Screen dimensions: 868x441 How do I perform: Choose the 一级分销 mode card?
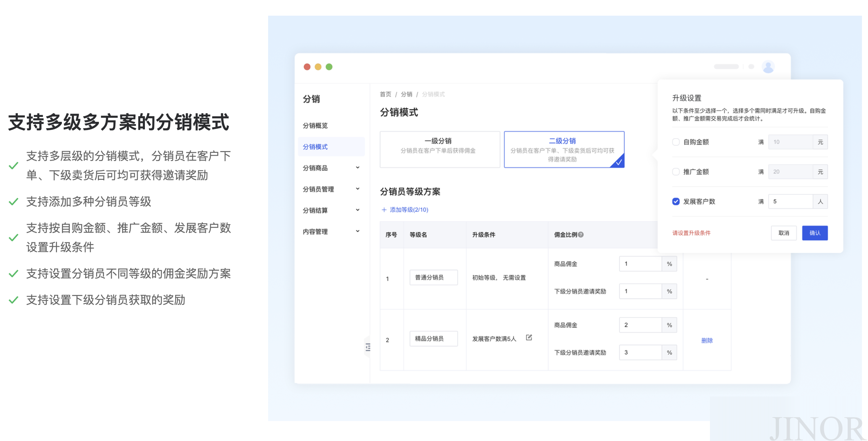coord(440,149)
